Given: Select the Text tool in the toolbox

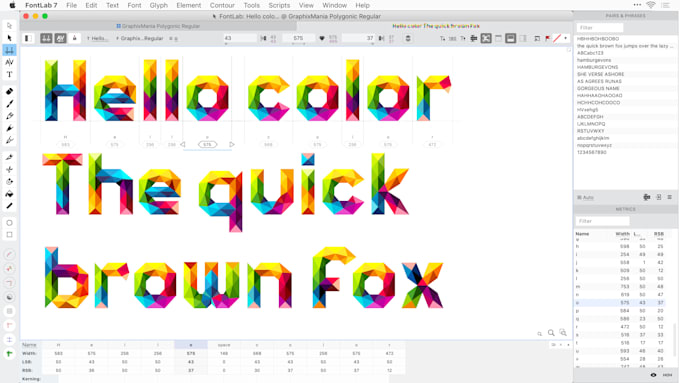Looking at the screenshot, I should pyautogui.click(x=10, y=75).
